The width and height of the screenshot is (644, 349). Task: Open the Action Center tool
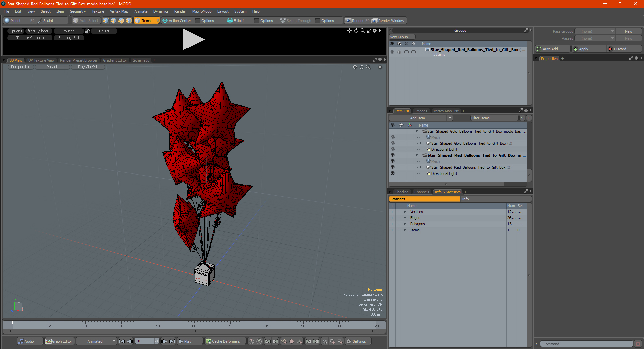[x=177, y=21]
